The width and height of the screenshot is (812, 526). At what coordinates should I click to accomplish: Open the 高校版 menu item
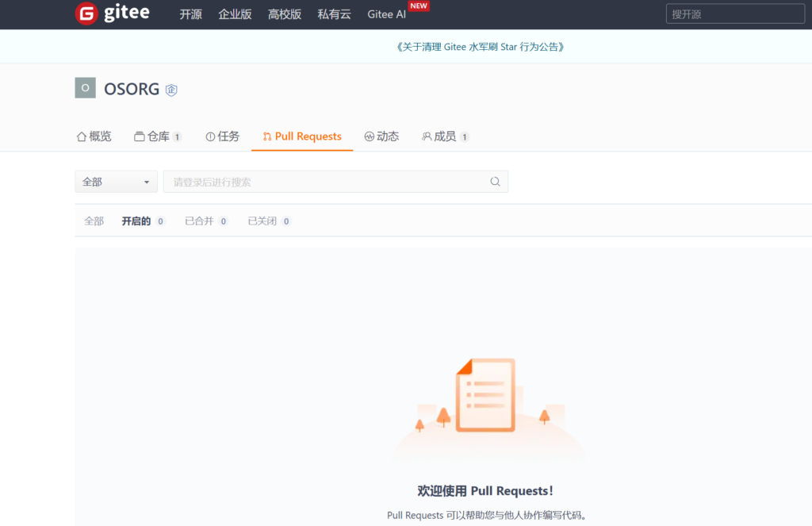285,14
